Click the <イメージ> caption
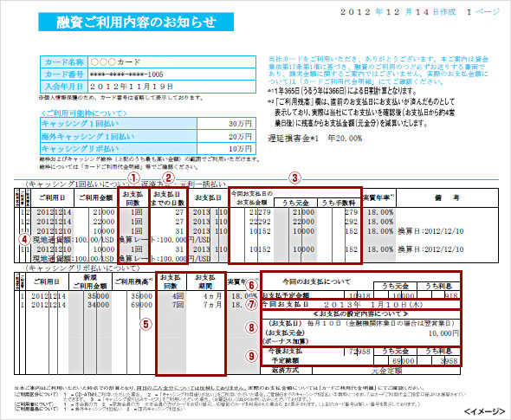 (485, 411)
